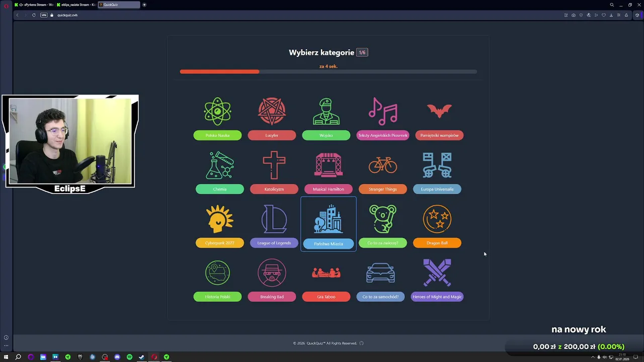Open Steam from the taskbar
The height and width of the screenshot is (362, 644).
pyautogui.click(x=142, y=357)
